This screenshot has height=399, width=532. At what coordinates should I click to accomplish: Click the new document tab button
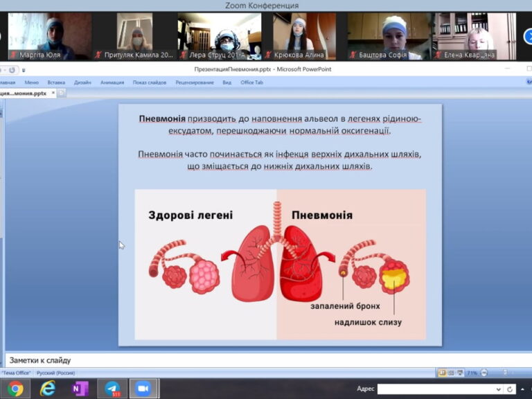click(x=61, y=93)
